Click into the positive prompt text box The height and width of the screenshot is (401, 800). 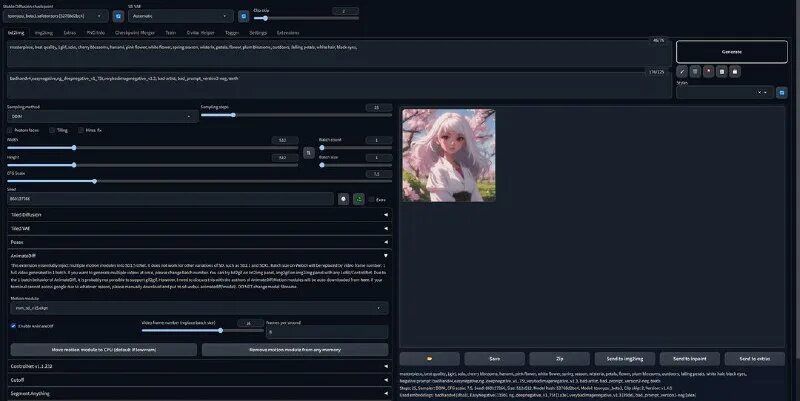(339, 54)
